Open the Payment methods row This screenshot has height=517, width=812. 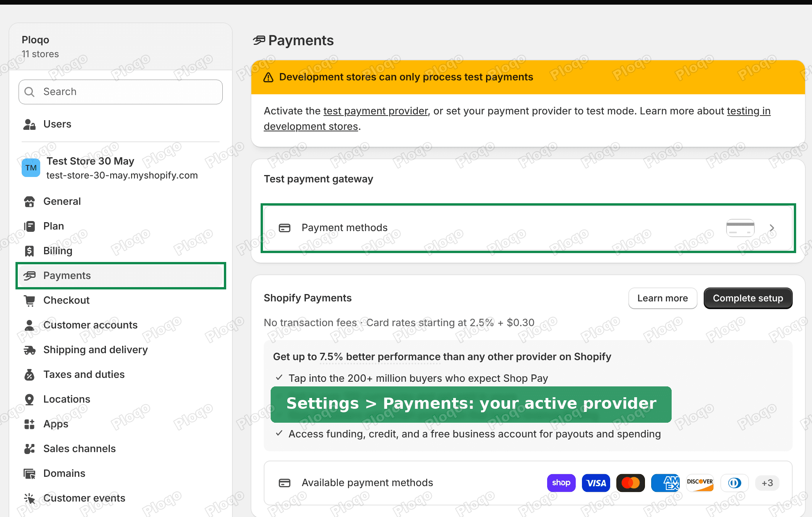pos(528,228)
